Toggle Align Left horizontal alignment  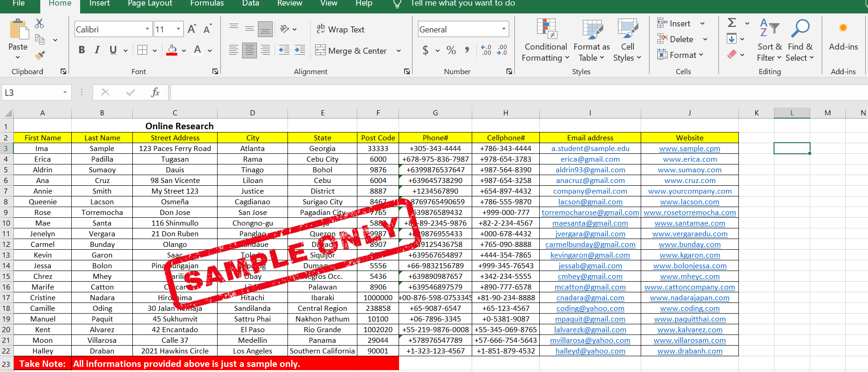coord(234,50)
